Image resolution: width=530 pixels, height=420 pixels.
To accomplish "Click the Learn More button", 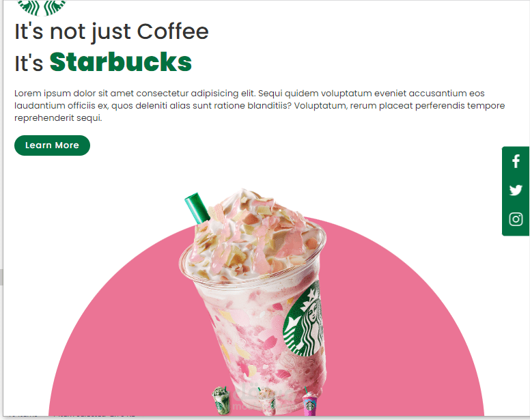I will click(x=52, y=145).
